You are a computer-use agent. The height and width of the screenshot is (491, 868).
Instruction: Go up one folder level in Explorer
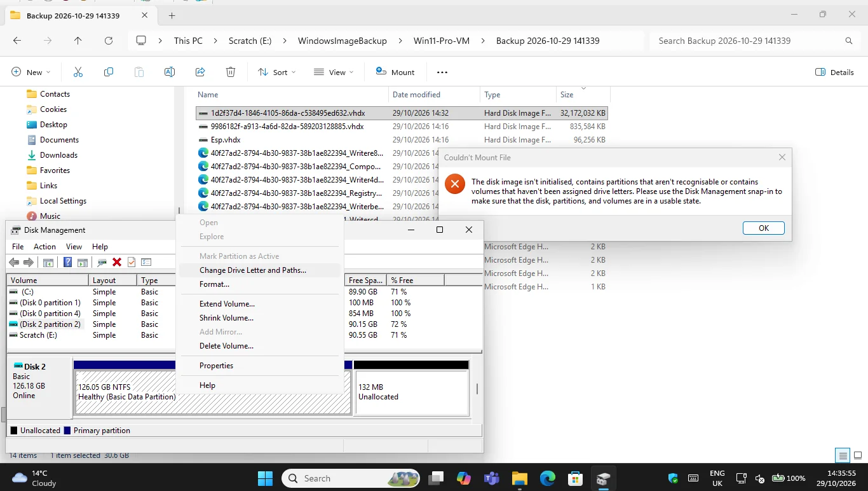click(78, 41)
